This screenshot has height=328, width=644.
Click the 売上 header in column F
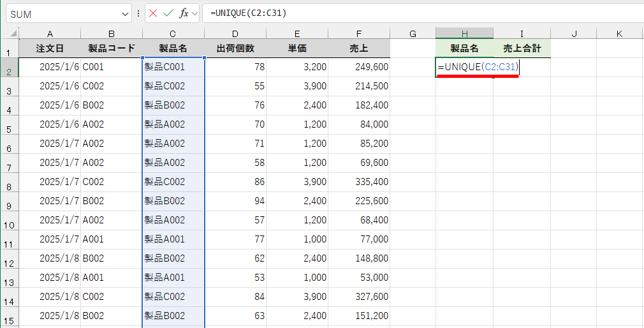(359, 48)
